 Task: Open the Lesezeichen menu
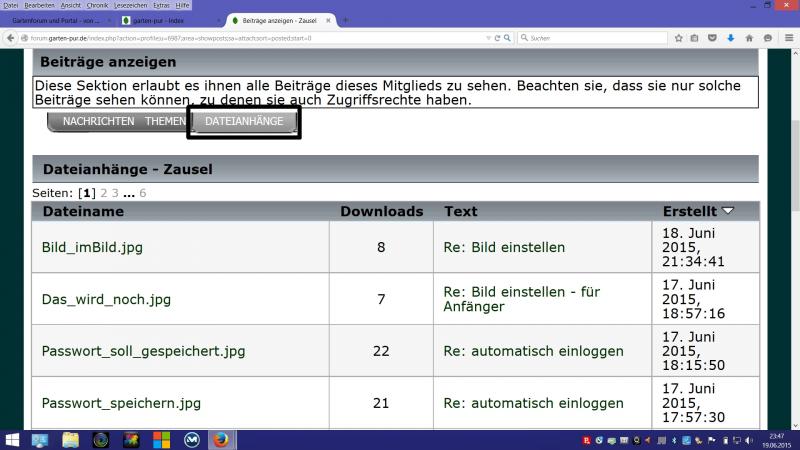[x=130, y=5]
